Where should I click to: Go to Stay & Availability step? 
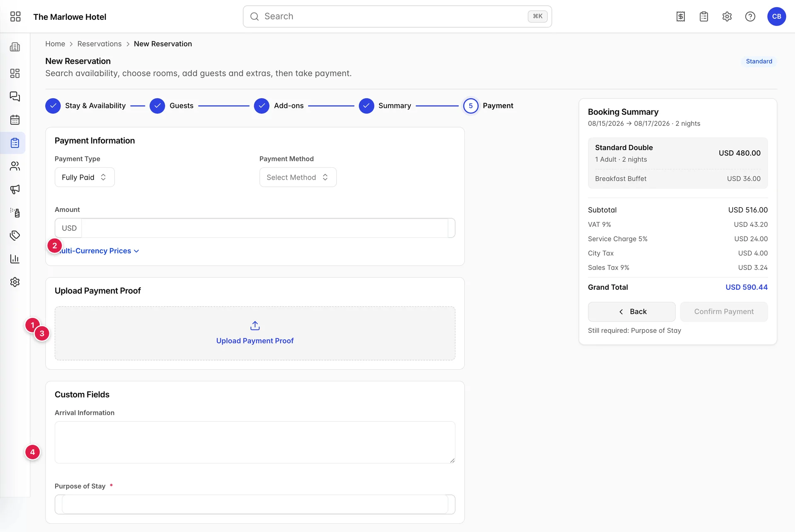(x=85, y=106)
